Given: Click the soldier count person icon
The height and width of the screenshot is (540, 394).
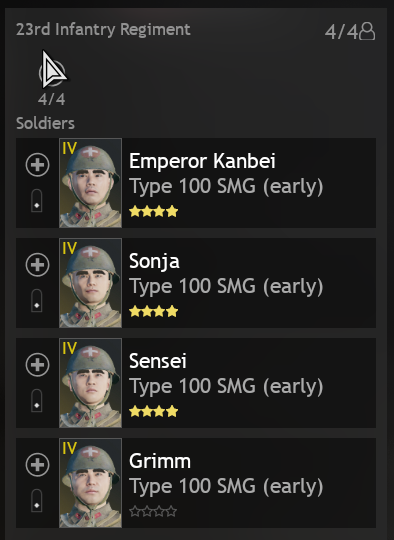Looking at the screenshot, I should click(367, 31).
